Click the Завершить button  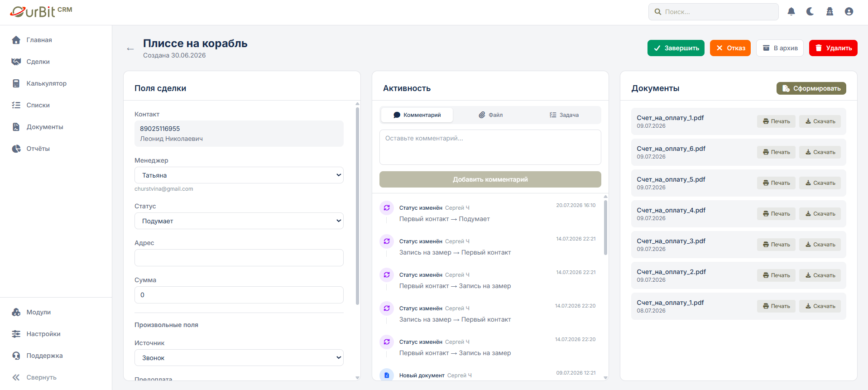[x=676, y=48]
